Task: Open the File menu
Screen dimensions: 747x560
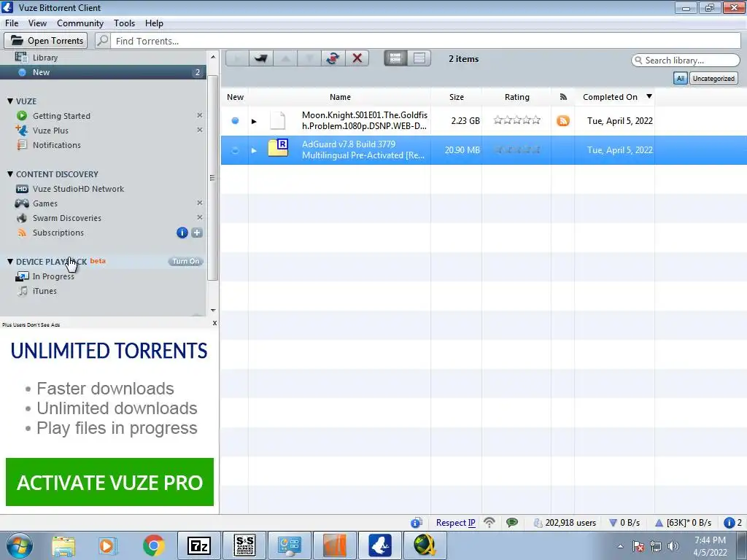Action: click(x=12, y=23)
